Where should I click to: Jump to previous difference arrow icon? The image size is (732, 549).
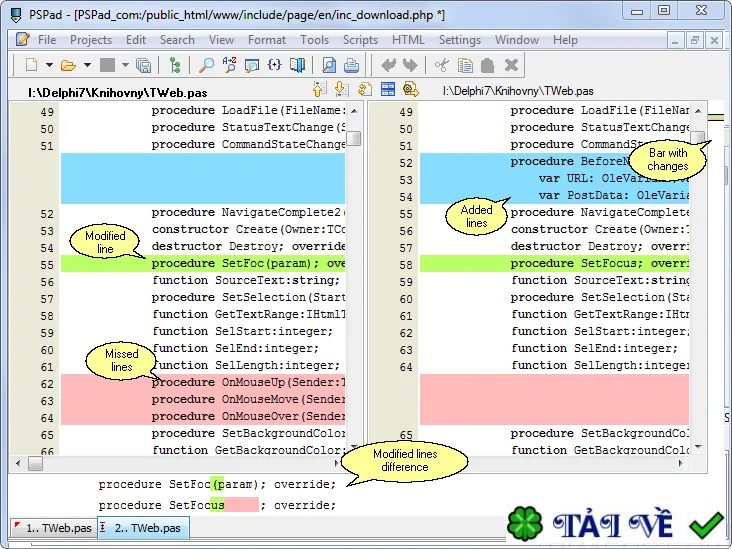pyautogui.click(x=320, y=89)
